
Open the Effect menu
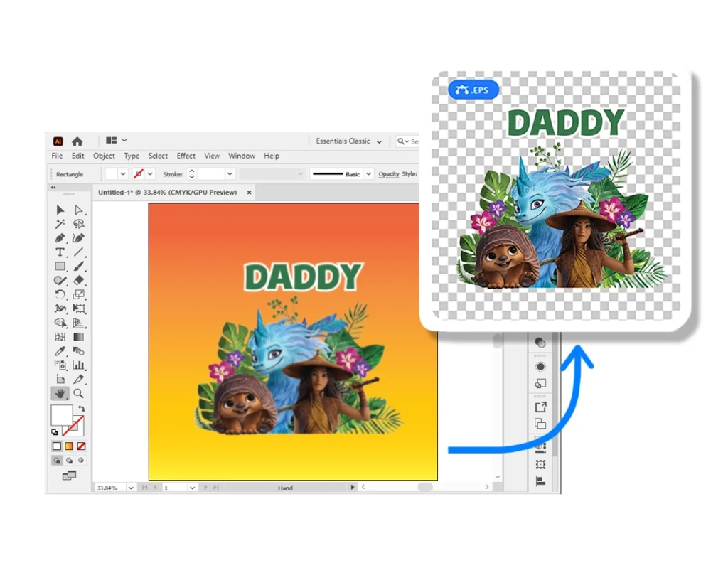tap(186, 156)
